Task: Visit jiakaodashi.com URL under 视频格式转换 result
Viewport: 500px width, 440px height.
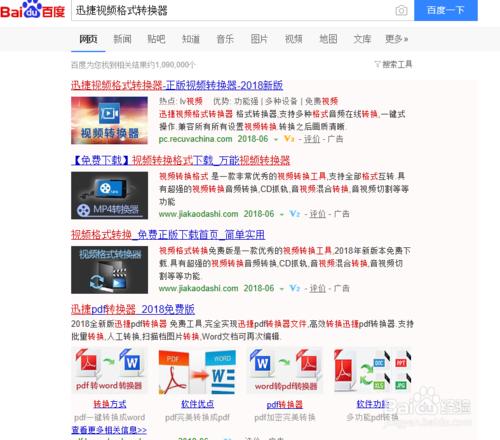Action: click(x=198, y=288)
